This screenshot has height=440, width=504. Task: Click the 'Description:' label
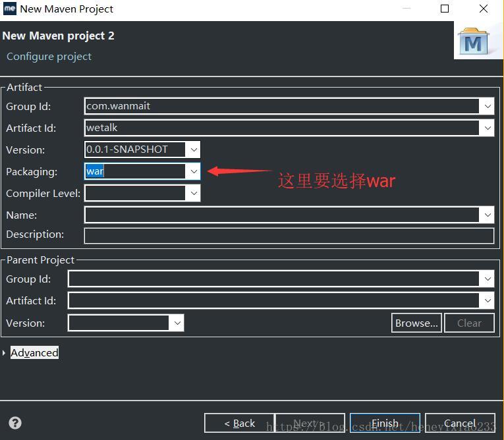(35, 234)
